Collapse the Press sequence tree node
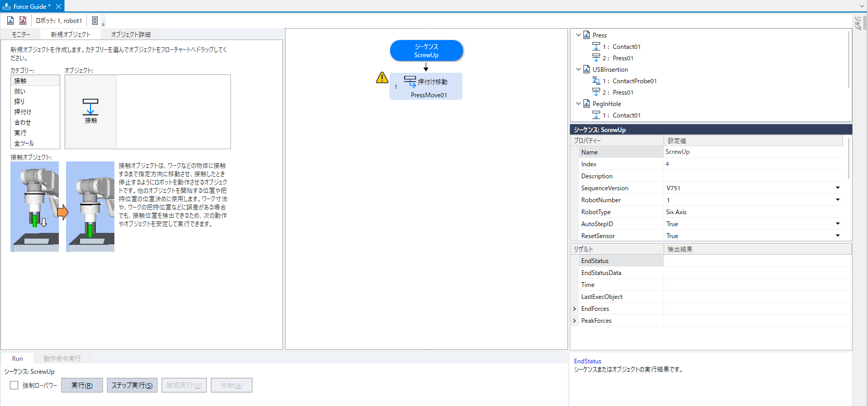The image size is (868, 406). 578,35
